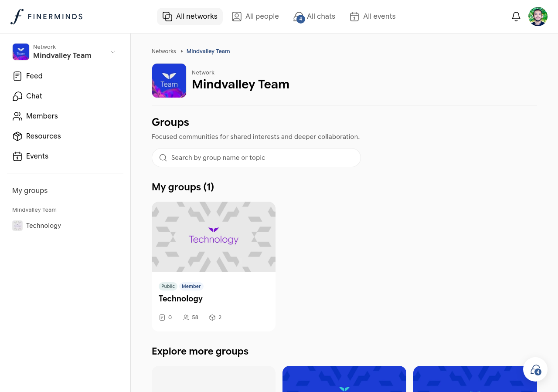Click the large Mindvalley Team network logo
Viewport: 558px width, 392px height.
[169, 81]
